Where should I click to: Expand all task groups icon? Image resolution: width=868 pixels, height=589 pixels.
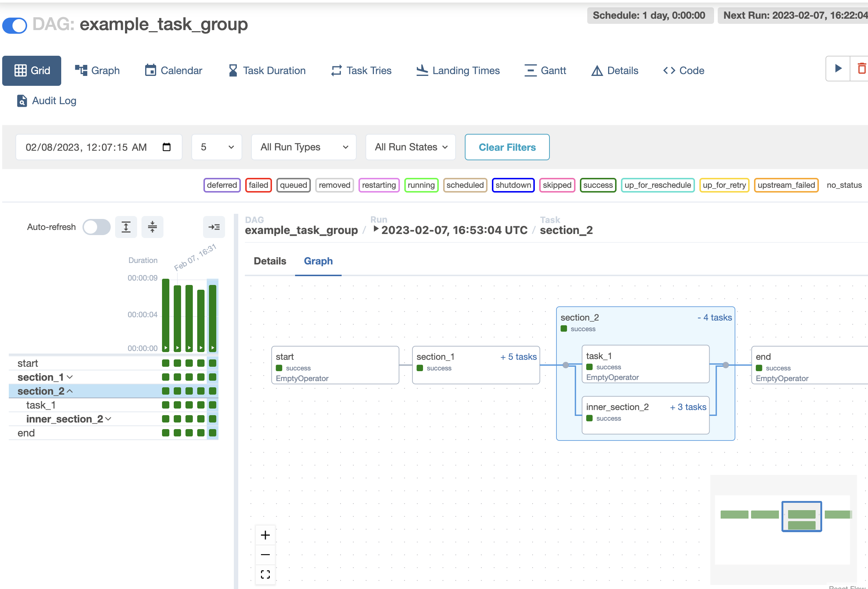(x=126, y=227)
